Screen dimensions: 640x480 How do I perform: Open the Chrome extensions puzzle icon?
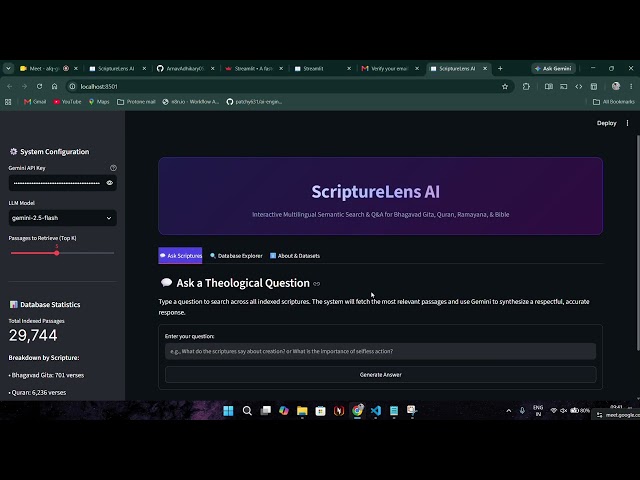coord(526,87)
